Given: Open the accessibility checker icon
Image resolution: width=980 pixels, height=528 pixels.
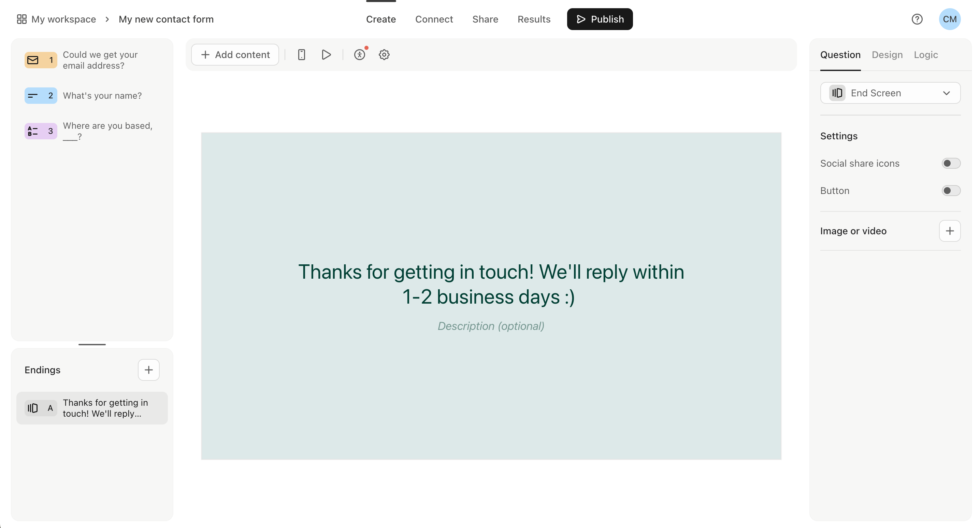Looking at the screenshot, I should [x=360, y=54].
